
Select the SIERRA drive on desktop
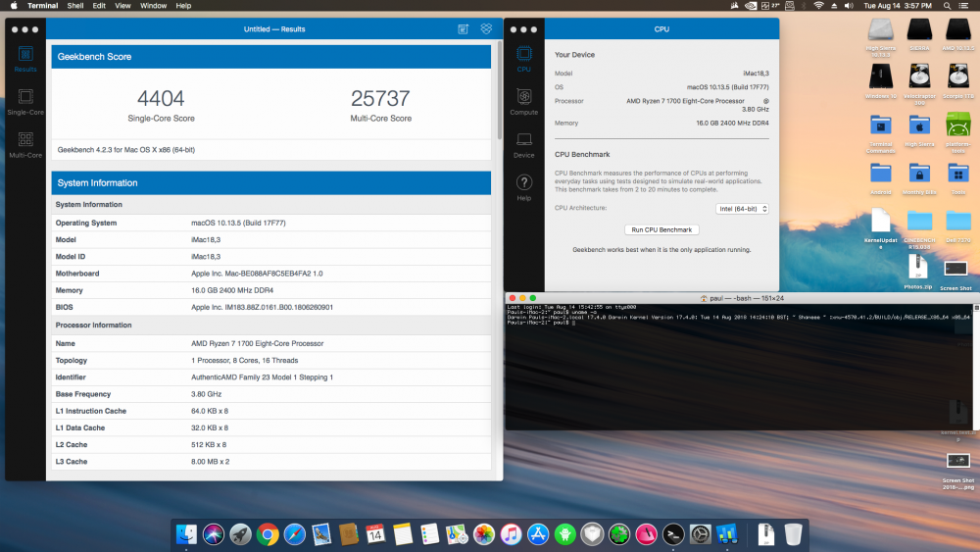pyautogui.click(x=919, y=34)
